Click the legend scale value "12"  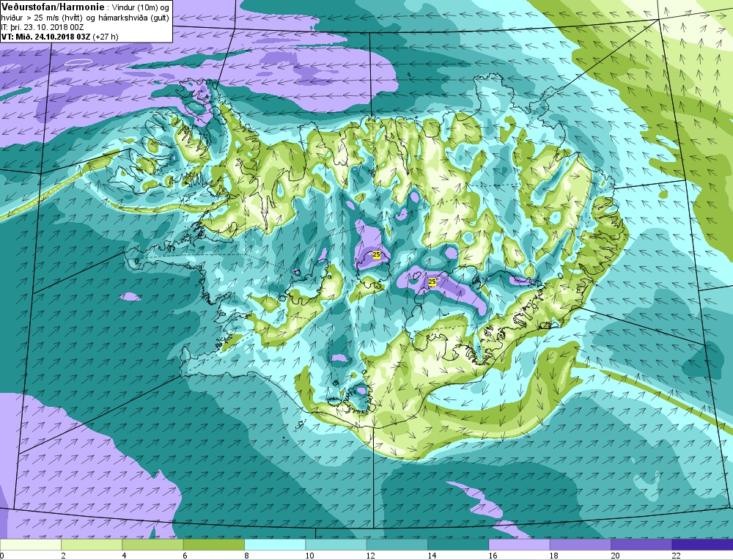tap(370, 556)
